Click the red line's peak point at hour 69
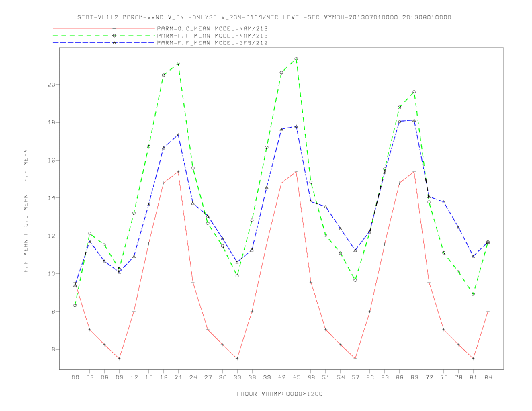The width and height of the screenshot is (532, 411). click(414, 172)
